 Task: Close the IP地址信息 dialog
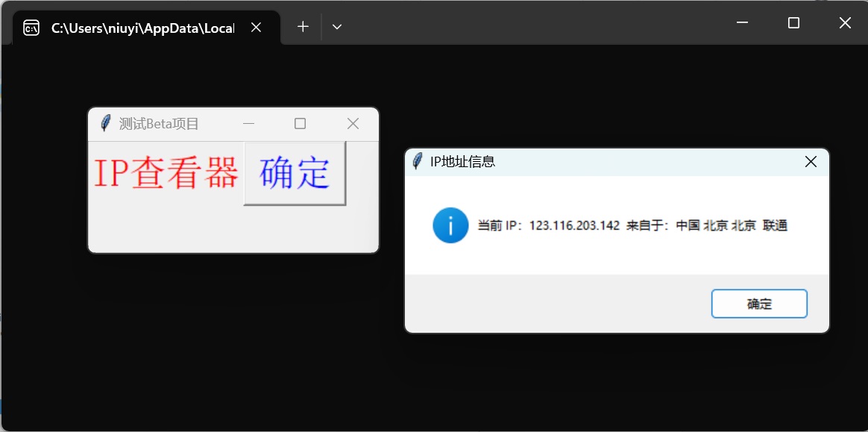click(x=811, y=162)
